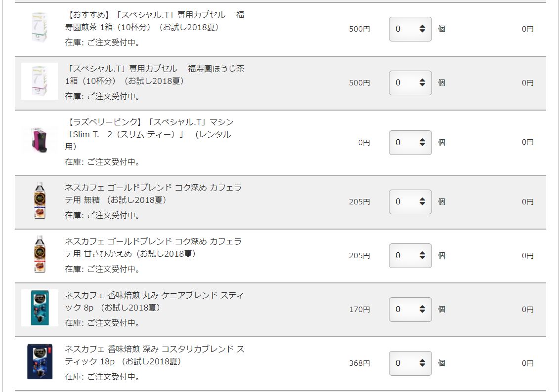Open the コスタリカブレンド スティック 18p product name
The width and height of the screenshot is (559, 392).
(x=155, y=355)
